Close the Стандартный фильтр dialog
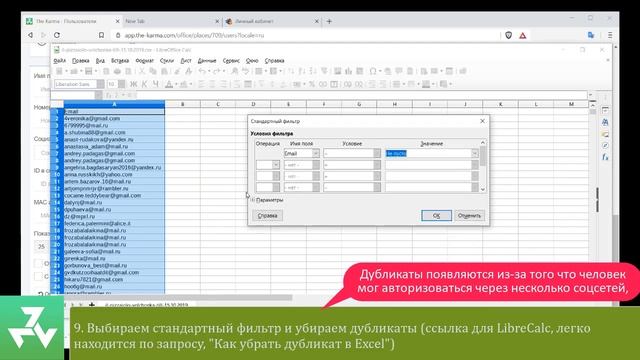This screenshot has height=360, width=640. [x=482, y=121]
